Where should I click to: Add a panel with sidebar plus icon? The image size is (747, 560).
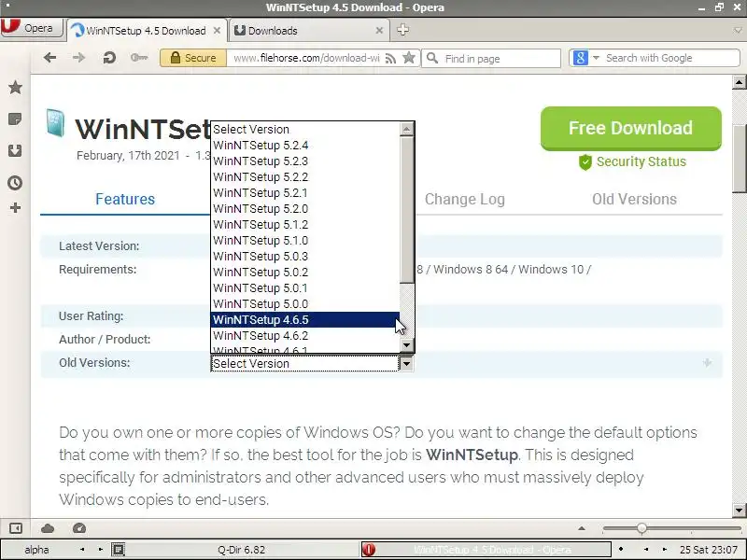pos(15,207)
